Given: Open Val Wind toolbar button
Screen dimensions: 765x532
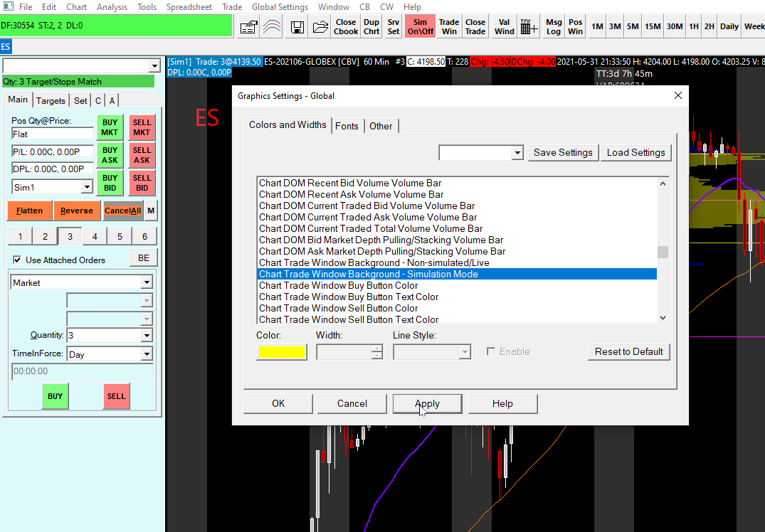Looking at the screenshot, I should [x=504, y=27].
